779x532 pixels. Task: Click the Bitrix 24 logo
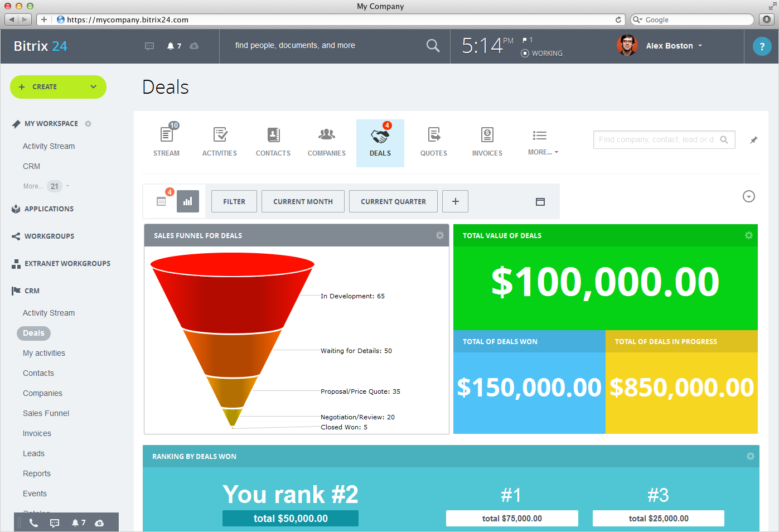[x=40, y=46]
